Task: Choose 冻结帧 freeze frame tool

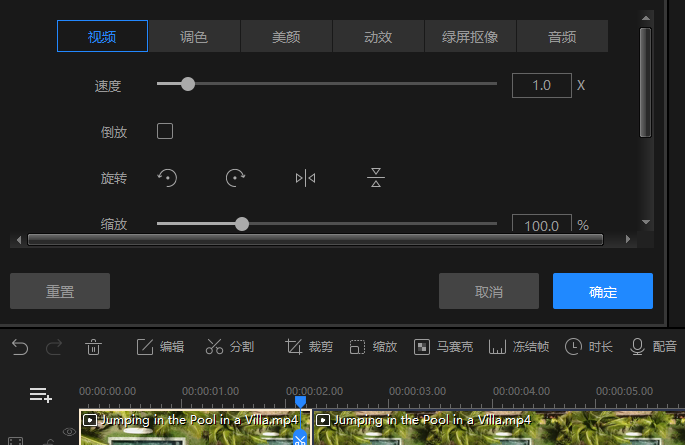Action: (519, 347)
